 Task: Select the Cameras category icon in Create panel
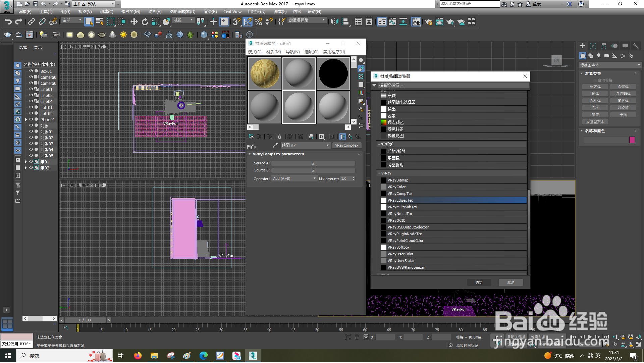pyautogui.click(x=607, y=56)
